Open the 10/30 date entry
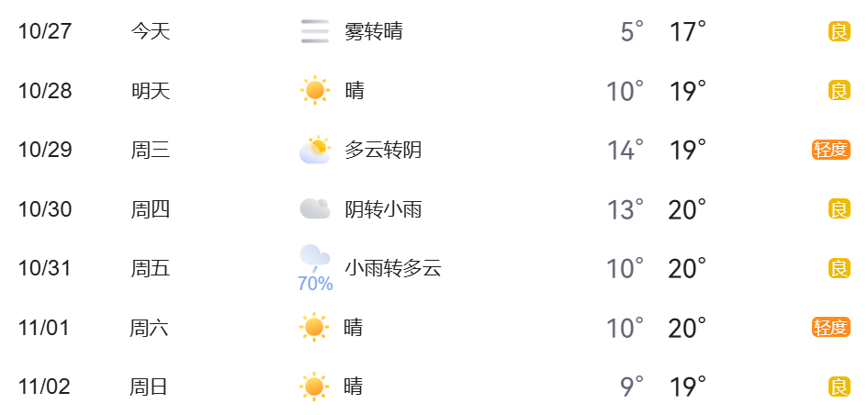This screenshot has width=868, height=415. [45, 209]
